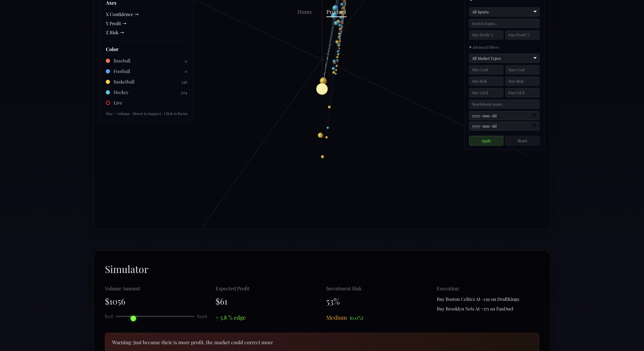Change the X Confidence axis mapping
The width and height of the screenshot is (644, 351).
122,14
